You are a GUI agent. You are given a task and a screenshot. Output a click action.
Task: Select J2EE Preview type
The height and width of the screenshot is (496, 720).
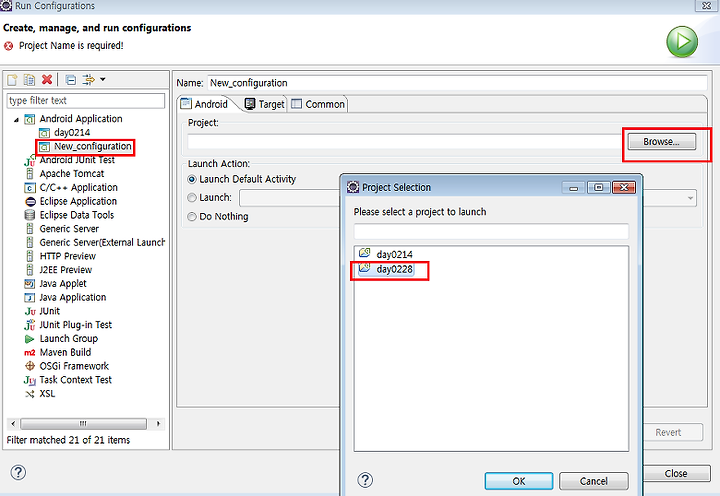coord(66,270)
